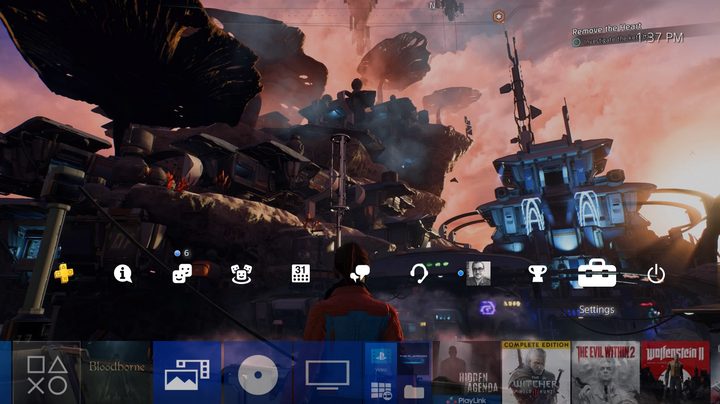The width and height of the screenshot is (720, 404).
Task: Launch Hidden Agenda PlayLink tile
Action: (x=467, y=373)
